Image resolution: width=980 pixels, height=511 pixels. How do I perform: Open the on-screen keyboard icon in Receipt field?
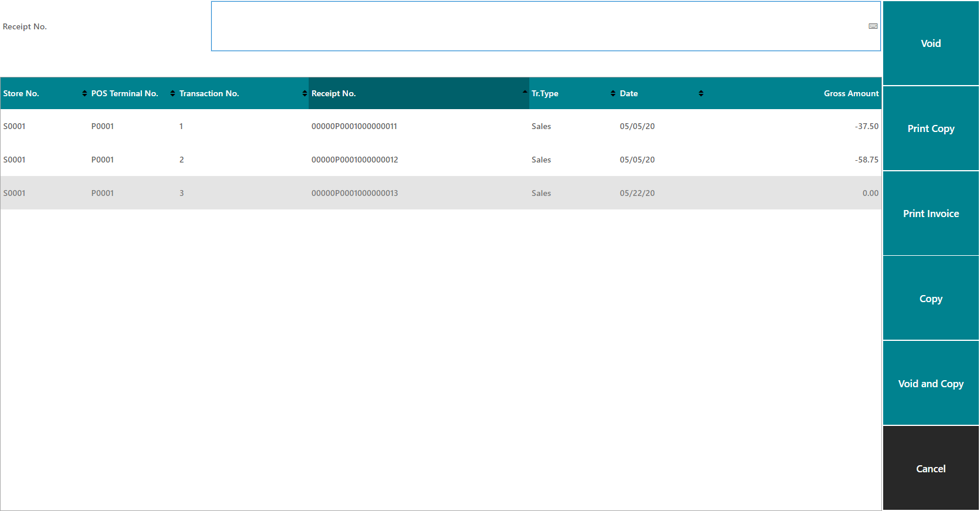[x=873, y=26]
